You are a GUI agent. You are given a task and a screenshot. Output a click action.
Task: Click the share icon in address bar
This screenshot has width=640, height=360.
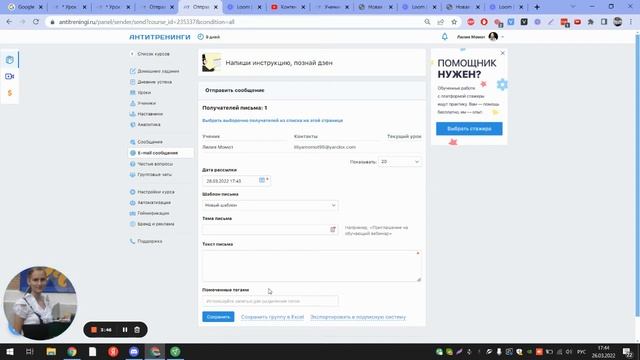tap(440, 22)
